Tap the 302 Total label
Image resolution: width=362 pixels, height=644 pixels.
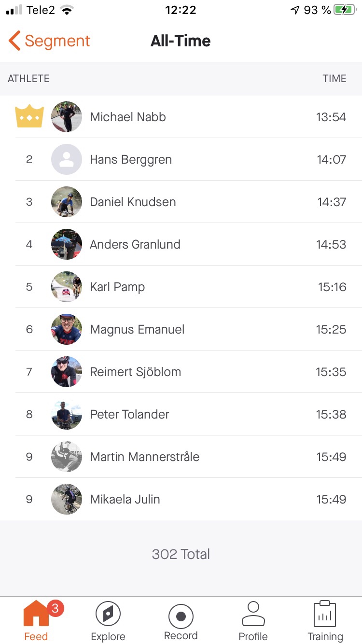tap(181, 554)
